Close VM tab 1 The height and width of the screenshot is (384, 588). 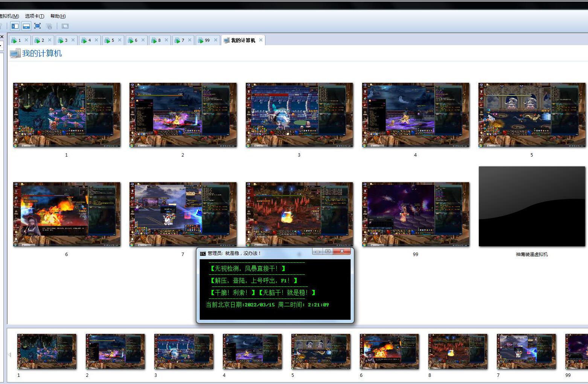[26, 40]
